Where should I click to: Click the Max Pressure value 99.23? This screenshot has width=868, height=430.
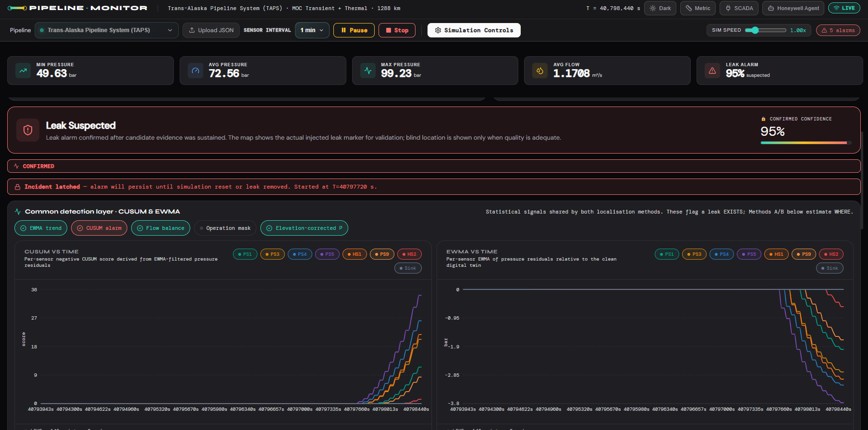(x=396, y=73)
